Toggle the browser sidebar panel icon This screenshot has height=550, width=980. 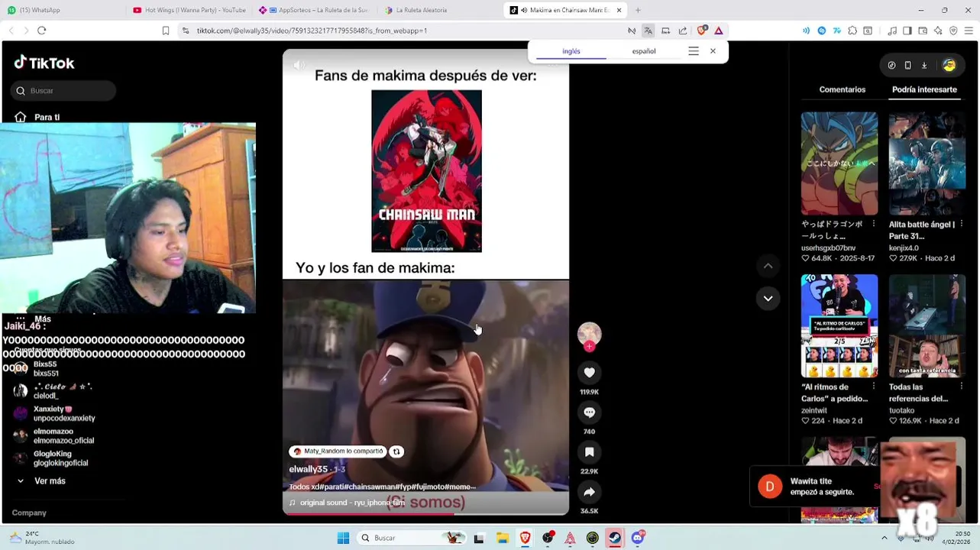[x=907, y=31]
